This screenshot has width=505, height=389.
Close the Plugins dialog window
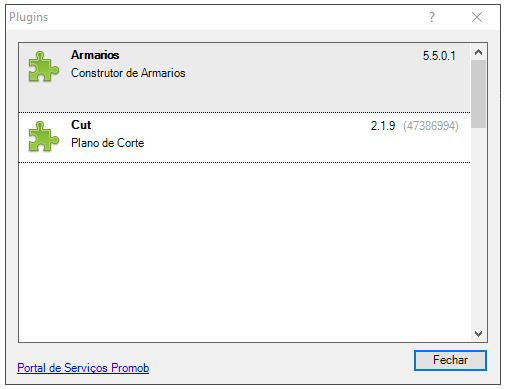click(477, 17)
